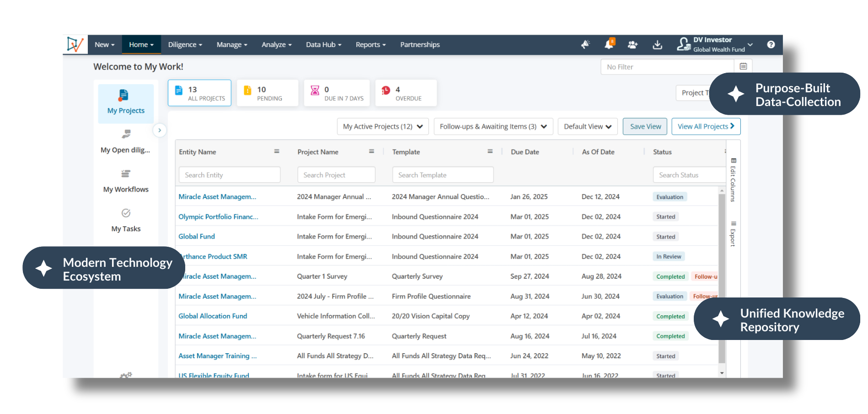Open My Open diligence sidebar item
This screenshot has width=868, height=414.
(125, 142)
